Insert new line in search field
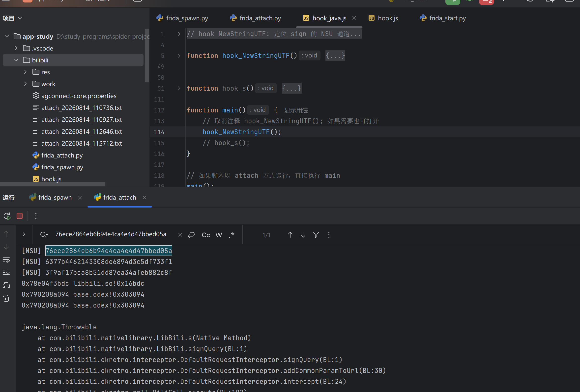 (x=191, y=235)
